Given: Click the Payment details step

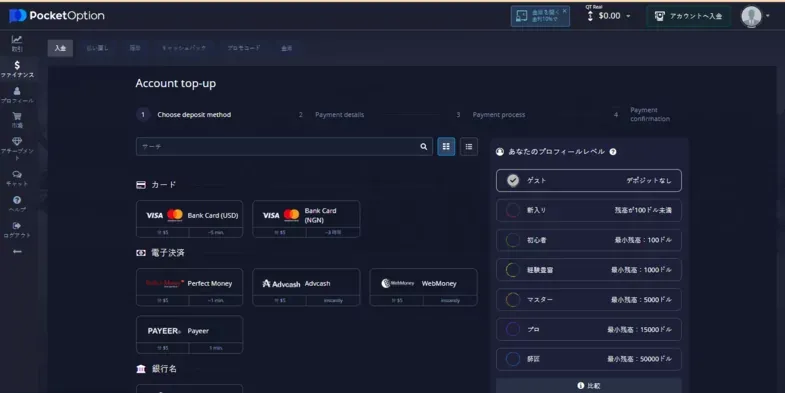Looking at the screenshot, I should click(331, 115).
